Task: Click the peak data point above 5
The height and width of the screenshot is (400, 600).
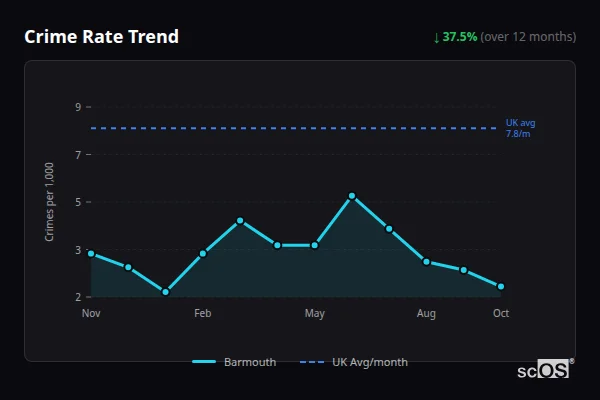Action: point(352,196)
